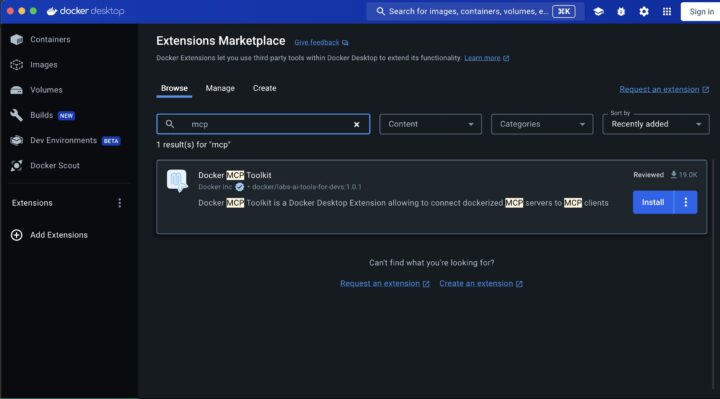Select Builds in the sidebar
The width and height of the screenshot is (720, 399).
41,115
